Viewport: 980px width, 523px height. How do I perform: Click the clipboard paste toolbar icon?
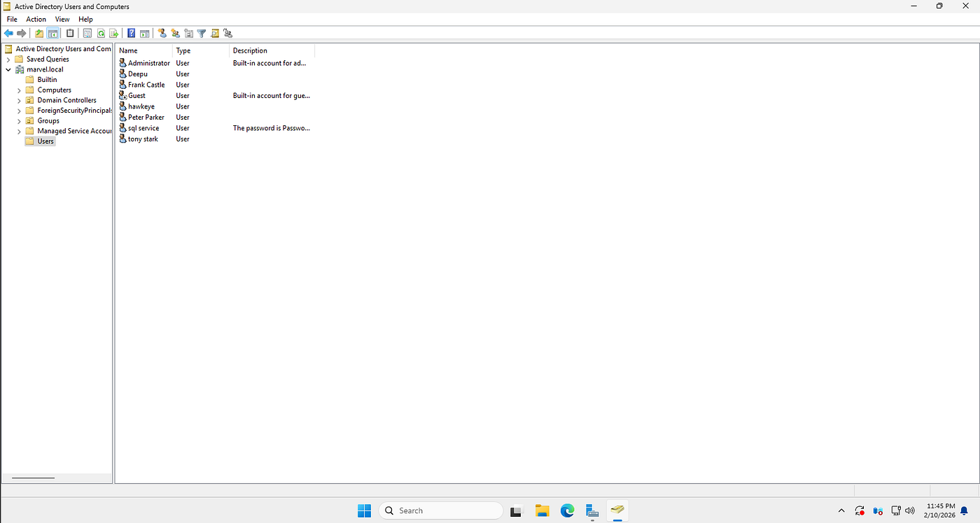(x=70, y=33)
